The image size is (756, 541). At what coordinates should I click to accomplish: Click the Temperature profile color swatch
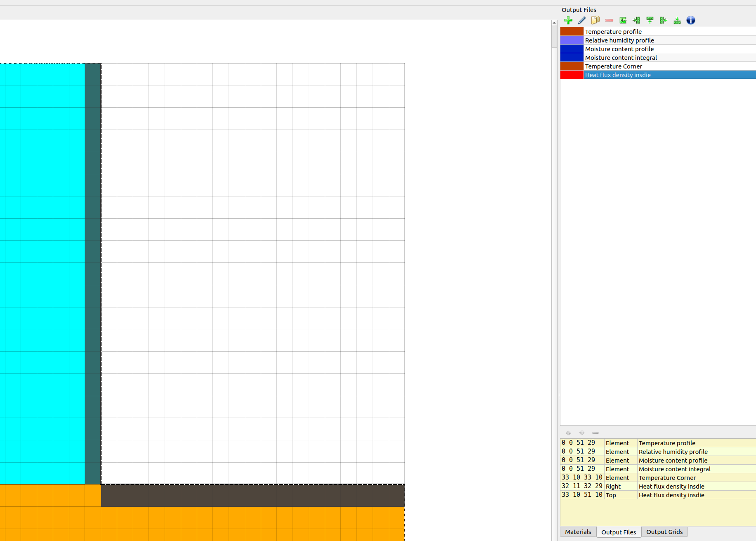click(x=572, y=32)
